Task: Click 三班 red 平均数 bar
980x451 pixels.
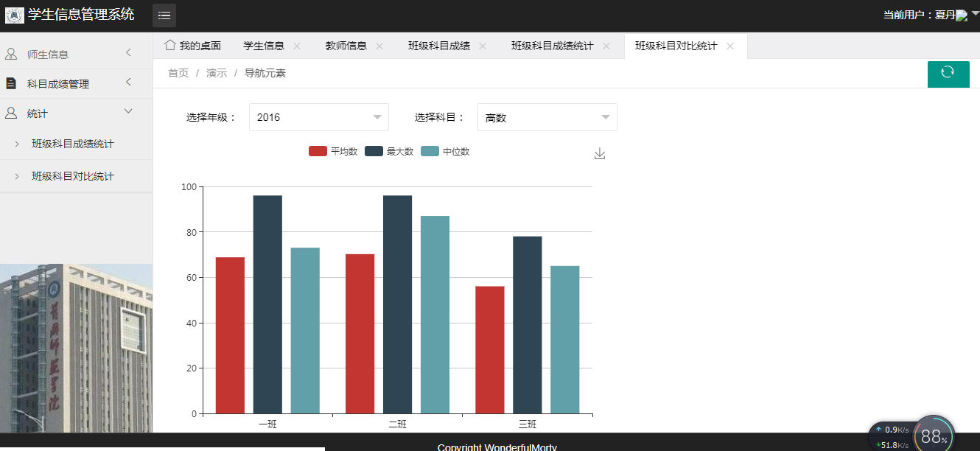Action: tap(490, 350)
